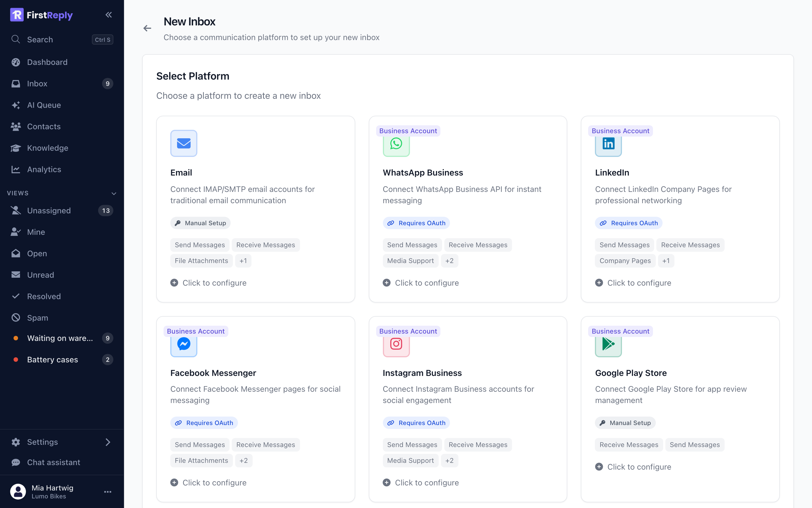This screenshot has height=508, width=812.
Task: Go to AI Queue
Action: tap(62, 105)
